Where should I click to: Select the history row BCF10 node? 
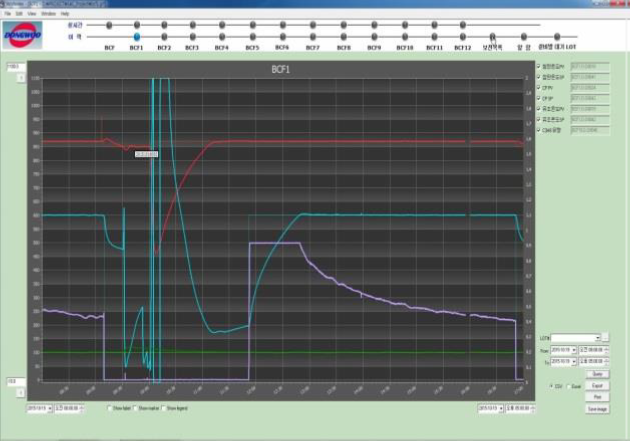click(405, 37)
